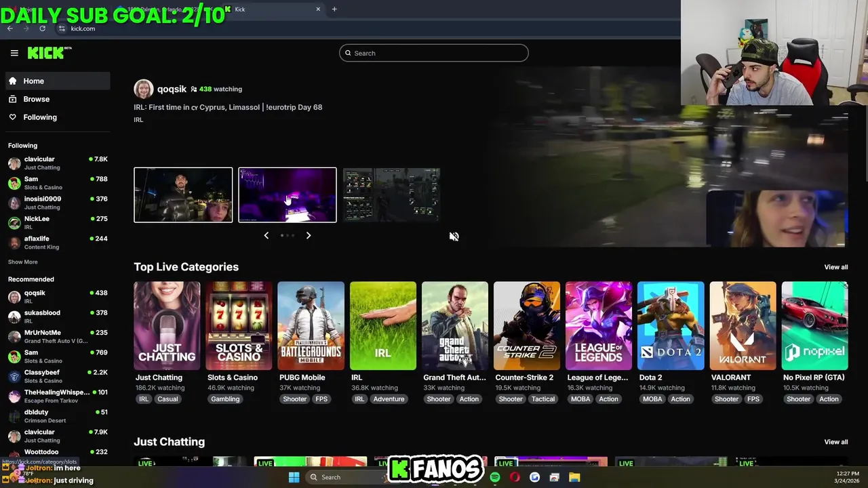The image size is (868, 488).
Task: Open Spotify from taskbar
Action: pyautogui.click(x=496, y=477)
